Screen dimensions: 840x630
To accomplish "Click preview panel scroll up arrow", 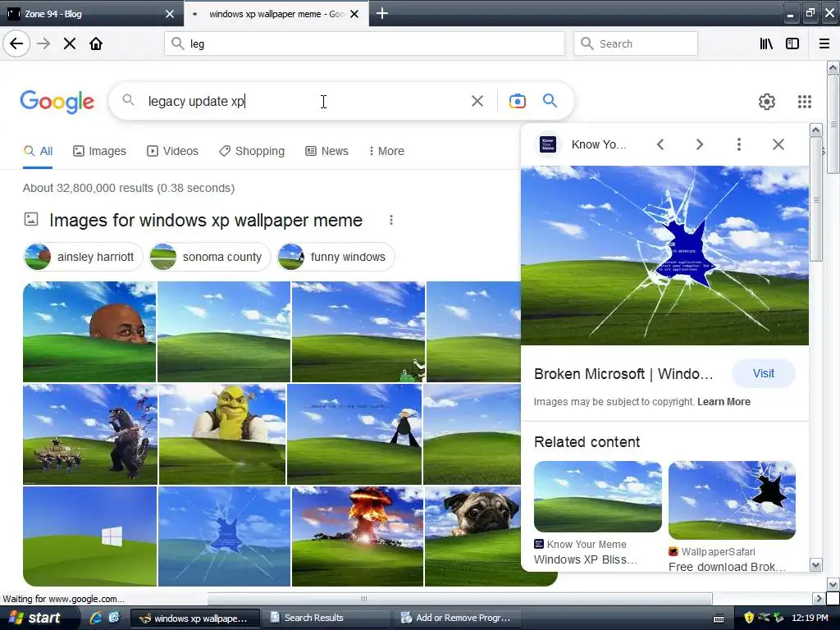I will [x=815, y=130].
